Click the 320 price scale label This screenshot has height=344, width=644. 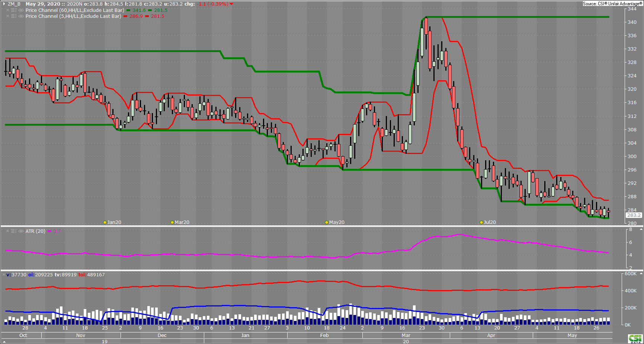632,89
